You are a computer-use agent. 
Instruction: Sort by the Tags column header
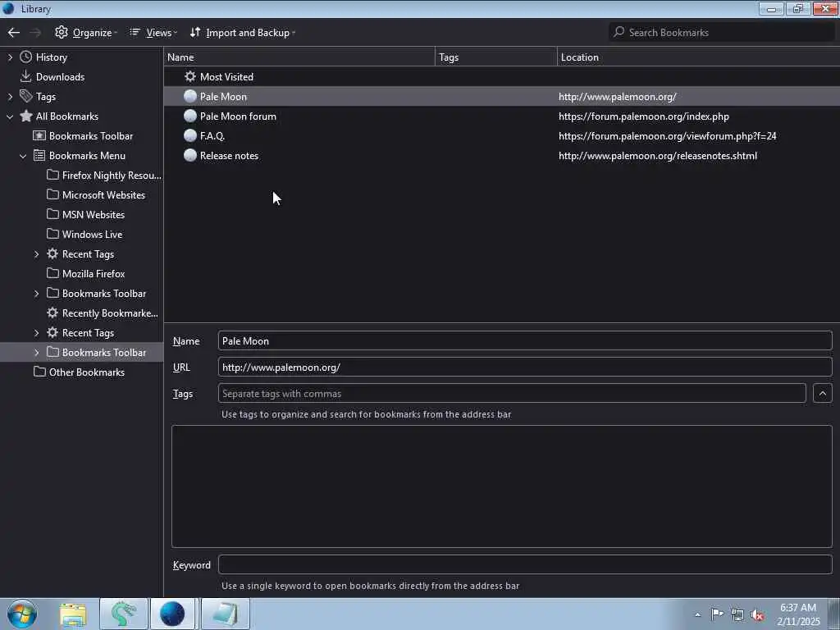496,57
